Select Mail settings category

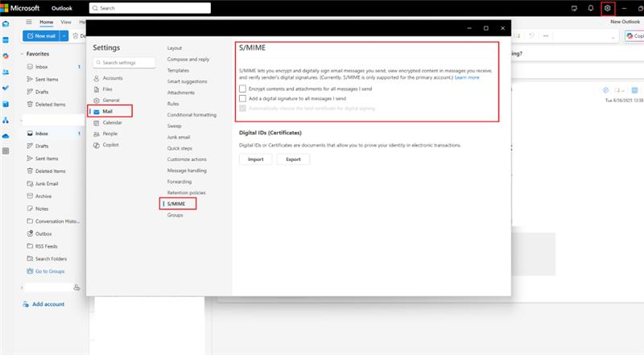point(109,111)
